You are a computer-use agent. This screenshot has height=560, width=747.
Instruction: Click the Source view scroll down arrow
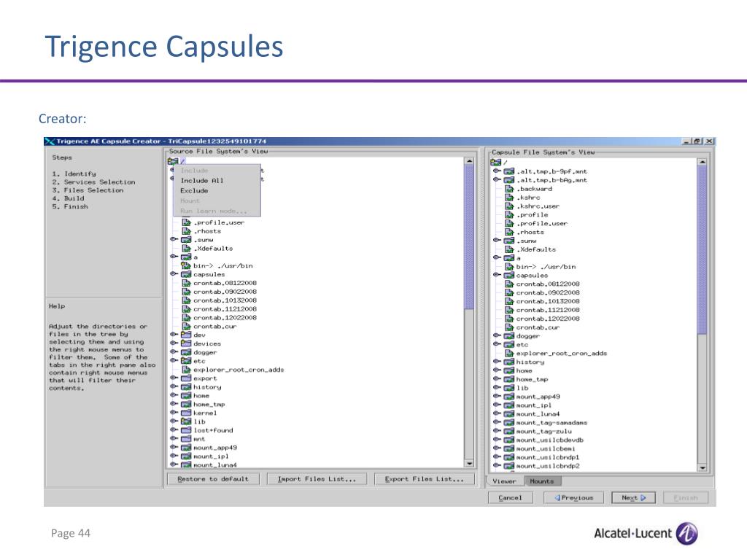(469, 463)
